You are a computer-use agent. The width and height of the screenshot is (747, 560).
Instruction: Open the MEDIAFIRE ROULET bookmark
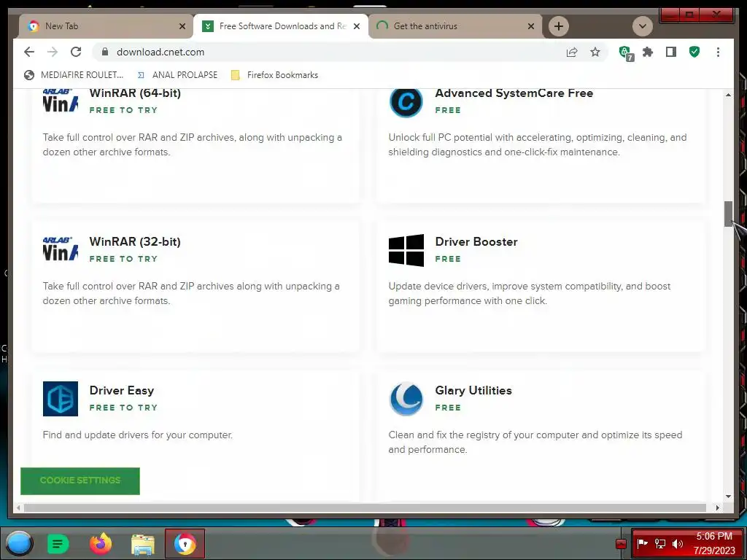(74, 75)
